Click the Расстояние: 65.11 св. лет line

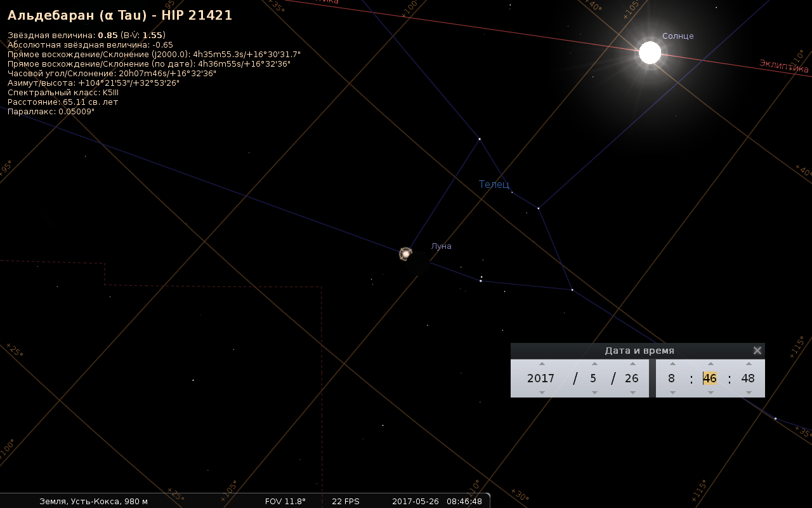click(x=63, y=102)
